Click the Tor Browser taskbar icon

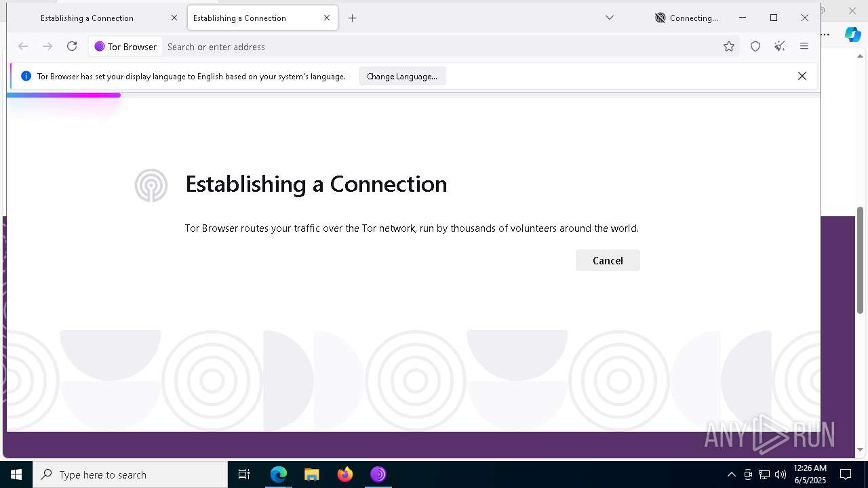coord(378,474)
